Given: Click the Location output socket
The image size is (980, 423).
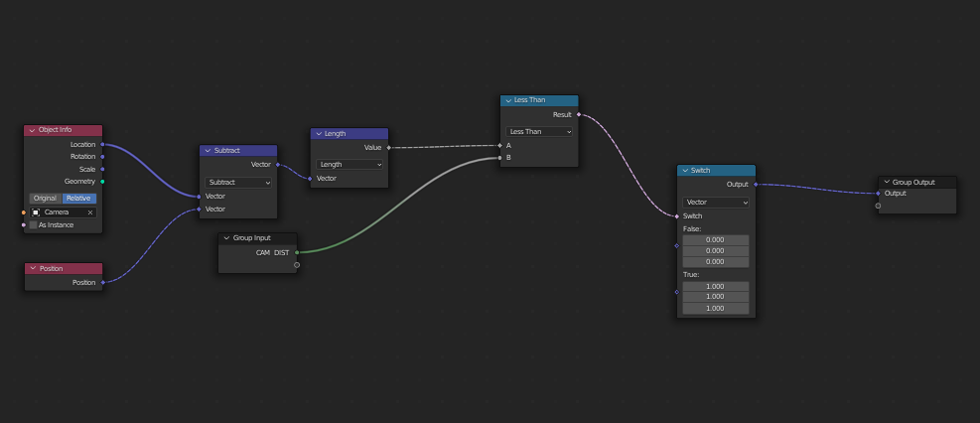Looking at the screenshot, I should [102, 144].
